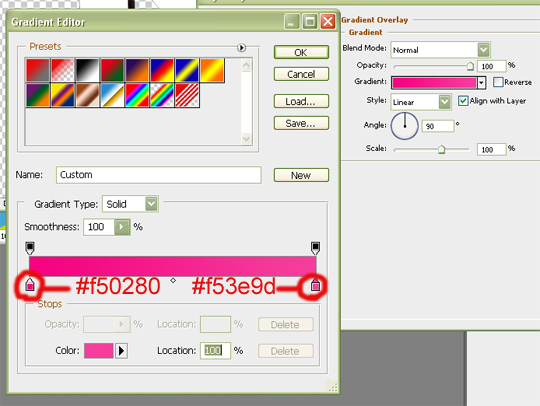
Task: Click the New gradient button
Action: click(301, 175)
